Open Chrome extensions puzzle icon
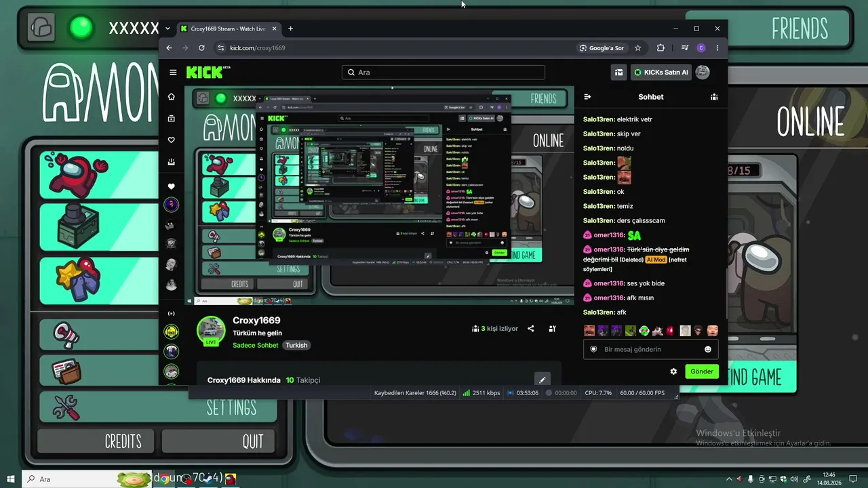 (660, 48)
